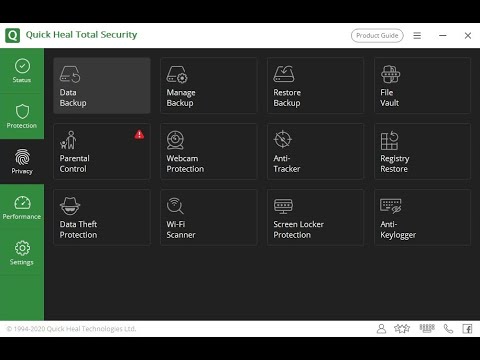Select the Privacy section in the sidebar

(22, 162)
